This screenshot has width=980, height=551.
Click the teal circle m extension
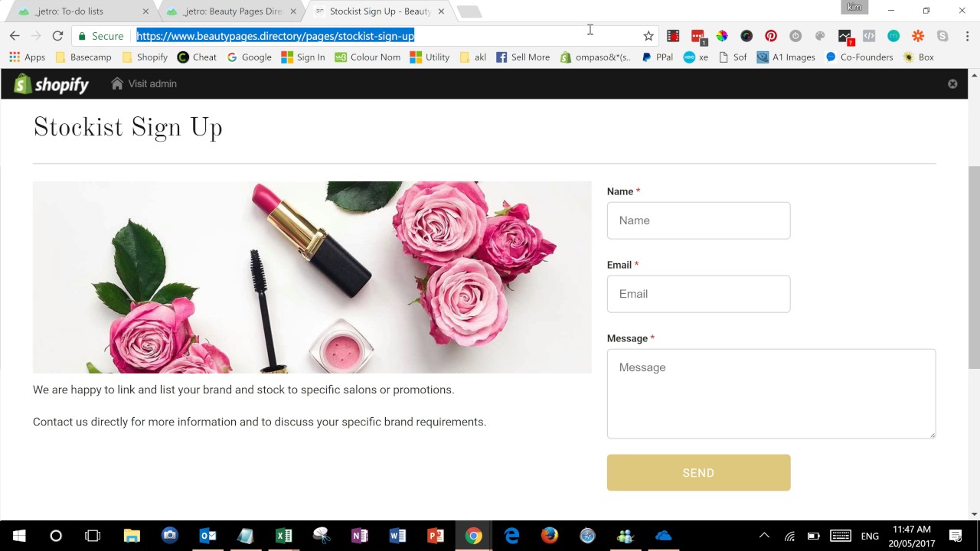[893, 36]
